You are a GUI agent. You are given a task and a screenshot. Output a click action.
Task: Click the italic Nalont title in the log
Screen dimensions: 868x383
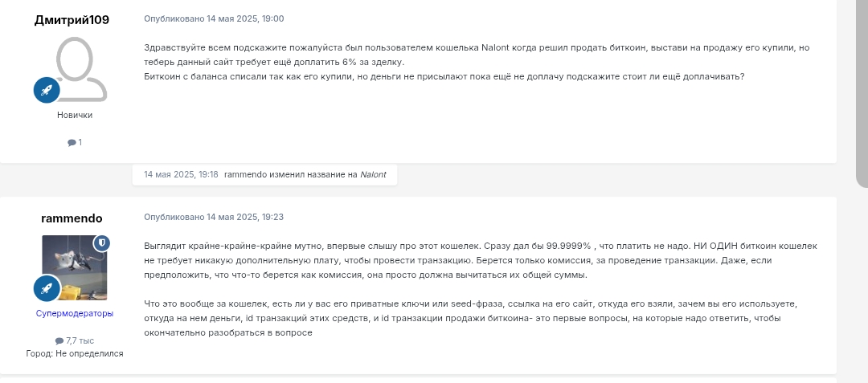(373, 175)
